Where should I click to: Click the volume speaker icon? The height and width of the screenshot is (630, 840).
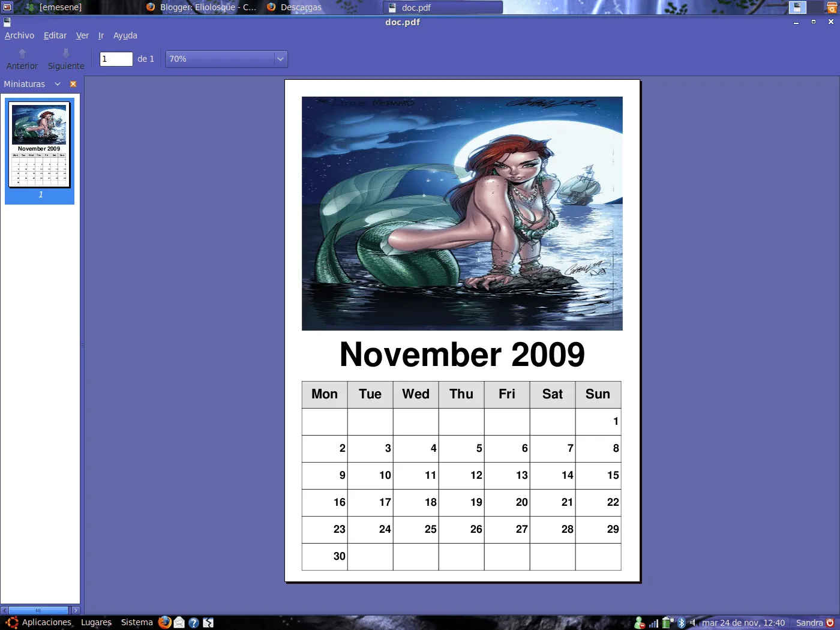[692, 623]
